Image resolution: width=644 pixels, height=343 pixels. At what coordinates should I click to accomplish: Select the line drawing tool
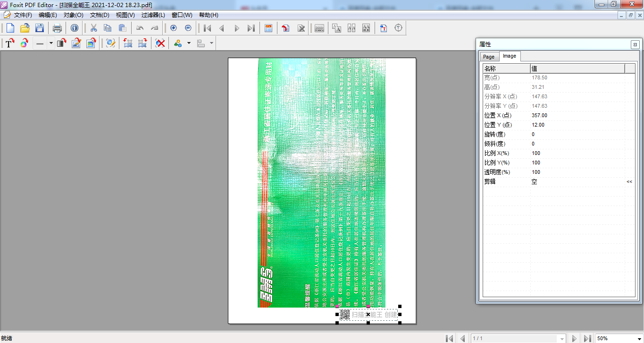coord(40,43)
